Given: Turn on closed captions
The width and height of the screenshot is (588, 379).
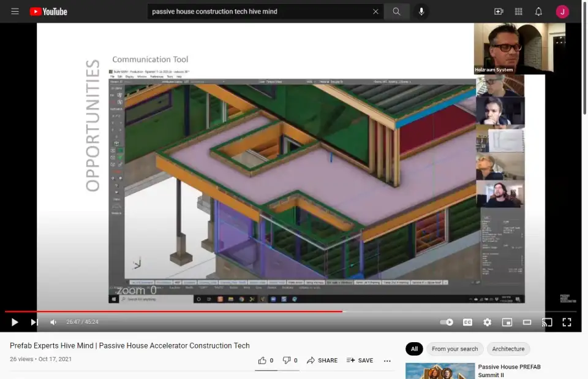Looking at the screenshot, I should (x=467, y=322).
